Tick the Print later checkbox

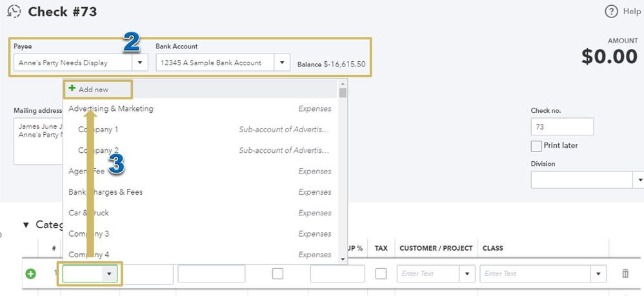[x=536, y=146]
